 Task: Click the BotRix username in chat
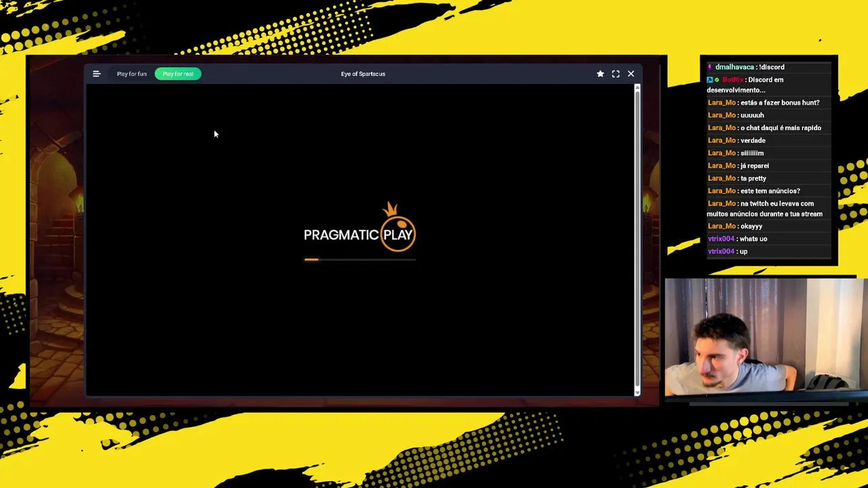tap(732, 80)
